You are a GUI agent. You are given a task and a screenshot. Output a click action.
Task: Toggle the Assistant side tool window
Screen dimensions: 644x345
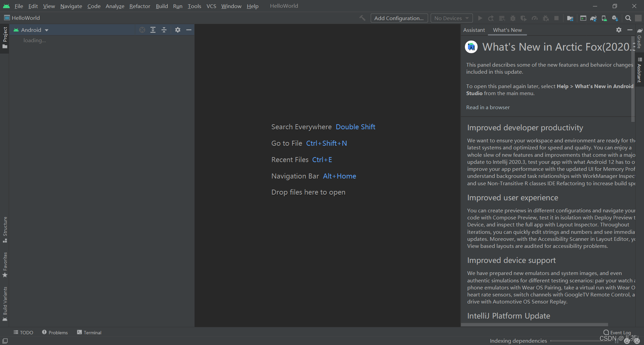point(640,70)
